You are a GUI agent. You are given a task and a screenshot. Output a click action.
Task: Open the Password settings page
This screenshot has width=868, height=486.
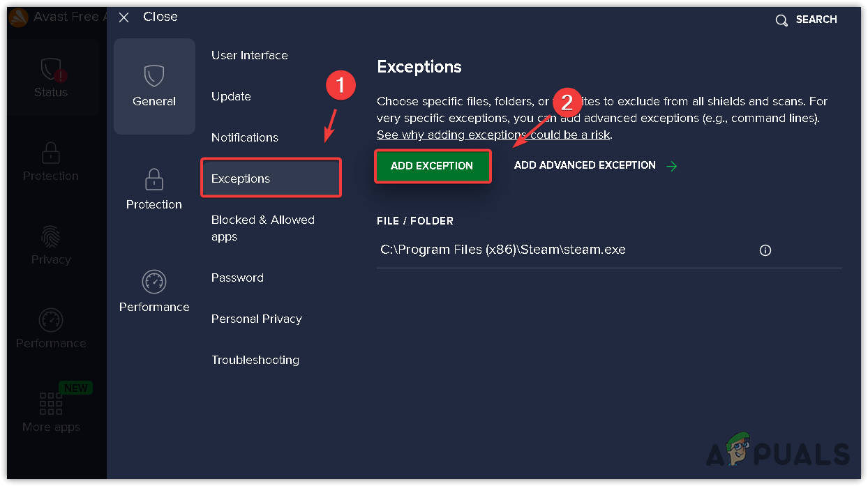point(237,278)
